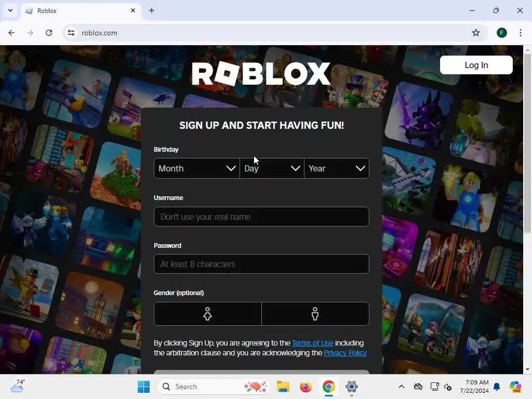Click the cloud sync tray icon
Image resolution: width=532 pixels, height=399 pixels.
418,387
